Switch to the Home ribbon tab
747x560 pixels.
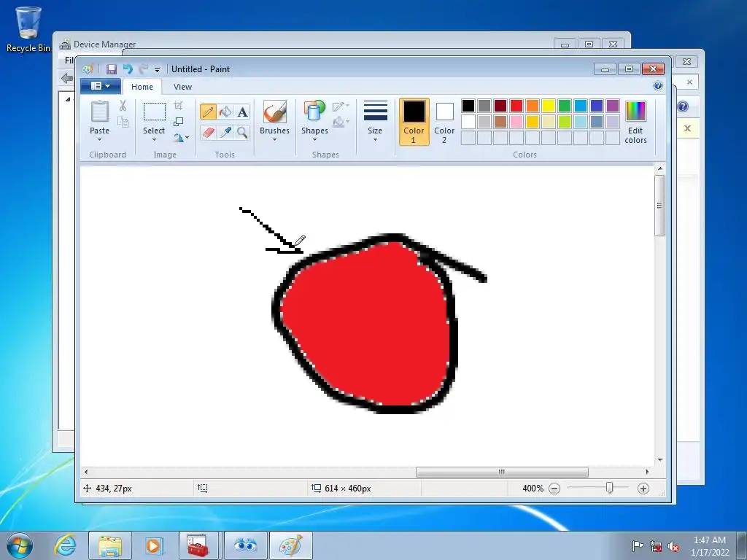(142, 87)
